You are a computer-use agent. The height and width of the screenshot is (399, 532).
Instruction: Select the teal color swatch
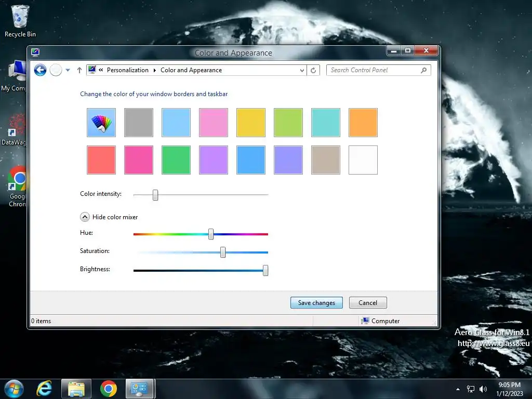point(326,123)
